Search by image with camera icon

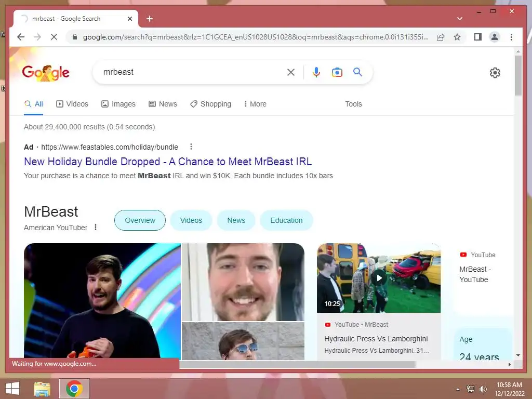[337, 72]
